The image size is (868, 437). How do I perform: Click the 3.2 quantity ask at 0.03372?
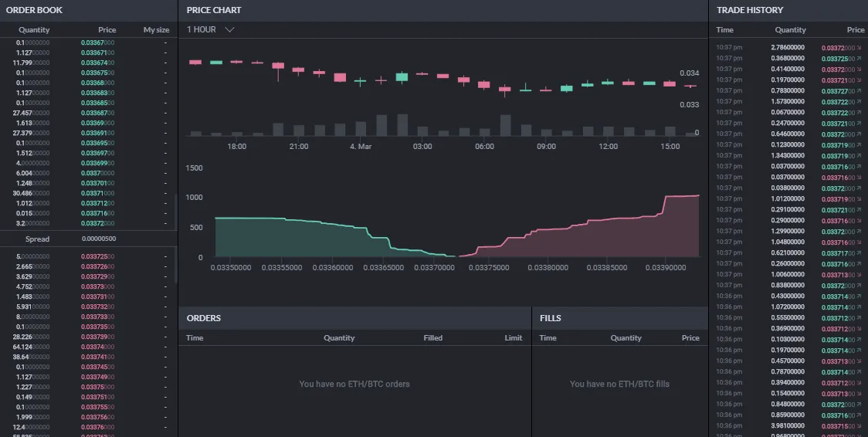tap(89, 223)
